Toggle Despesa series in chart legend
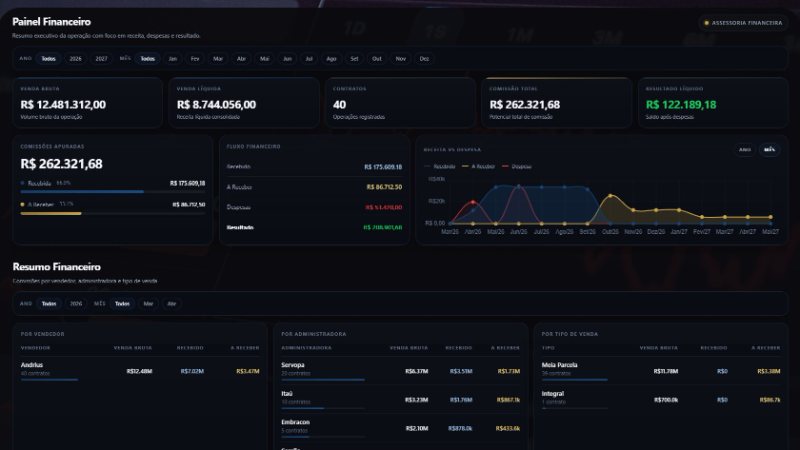This screenshot has height=450, width=800. (x=517, y=166)
